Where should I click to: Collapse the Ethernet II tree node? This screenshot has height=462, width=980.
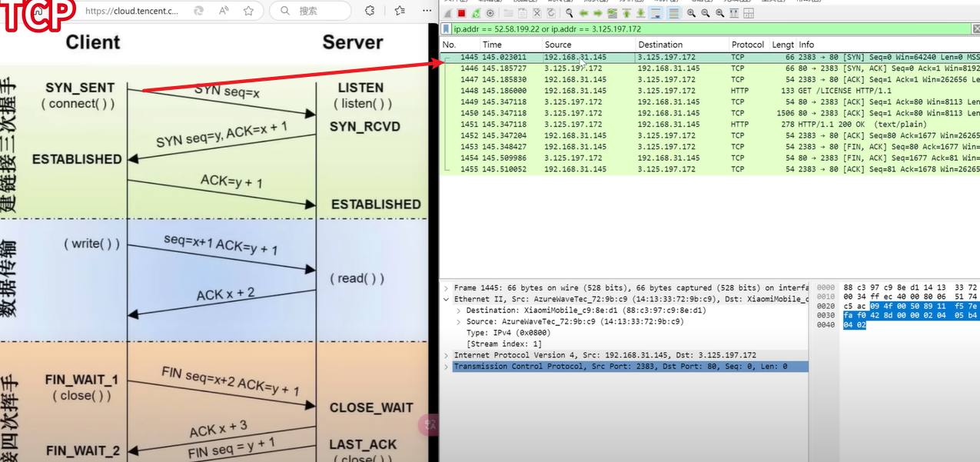(x=446, y=300)
